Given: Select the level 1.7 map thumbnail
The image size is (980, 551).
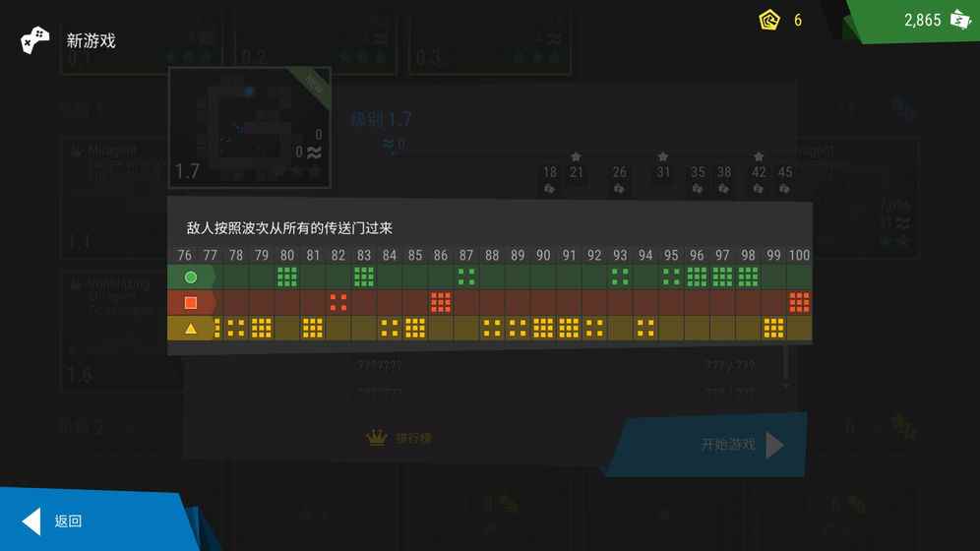Looking at the screenshot, I should (x=249, y=128).
